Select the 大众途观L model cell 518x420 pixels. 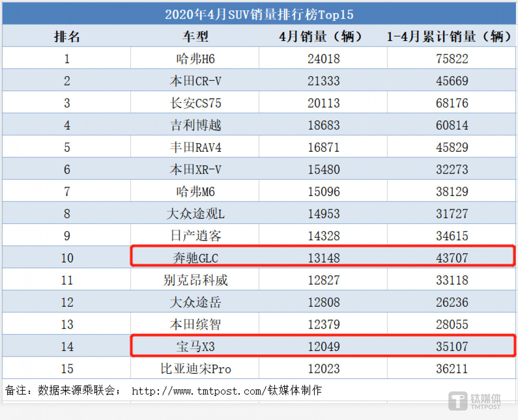tap(195, 214)
